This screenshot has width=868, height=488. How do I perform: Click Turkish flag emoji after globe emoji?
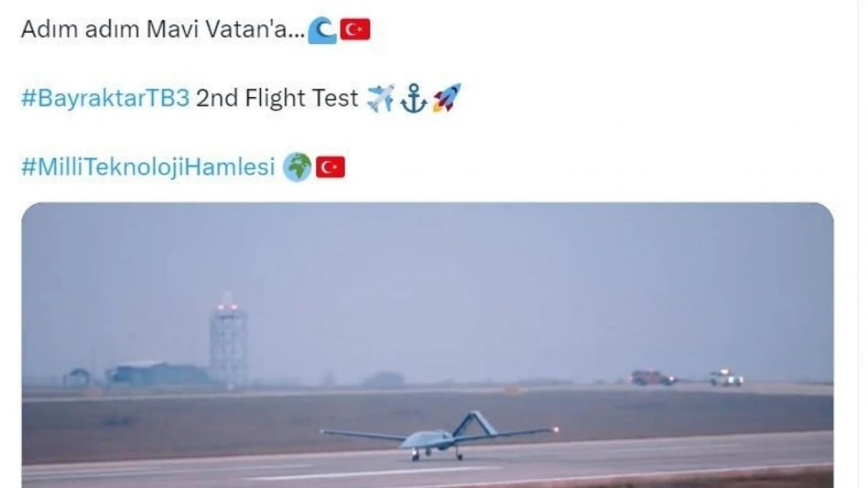[330, 167]
